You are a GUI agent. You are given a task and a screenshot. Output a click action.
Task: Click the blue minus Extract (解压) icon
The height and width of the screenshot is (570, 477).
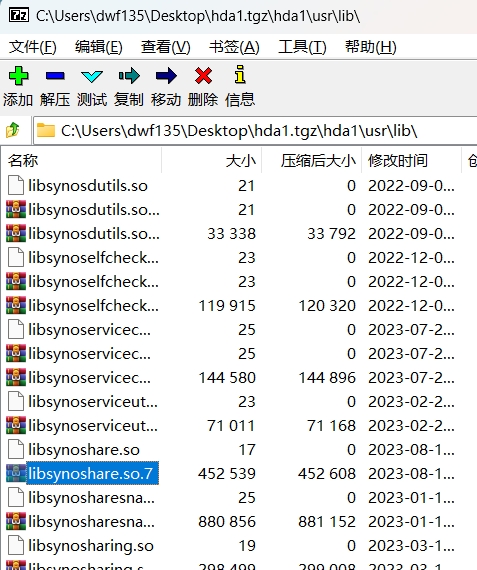55,76
